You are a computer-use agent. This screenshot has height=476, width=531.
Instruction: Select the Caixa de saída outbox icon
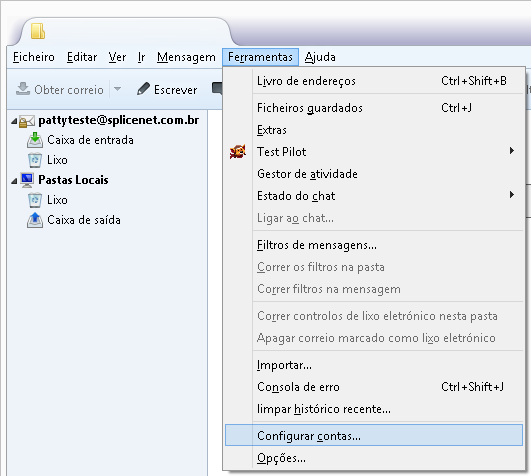(x=35, y=220)
